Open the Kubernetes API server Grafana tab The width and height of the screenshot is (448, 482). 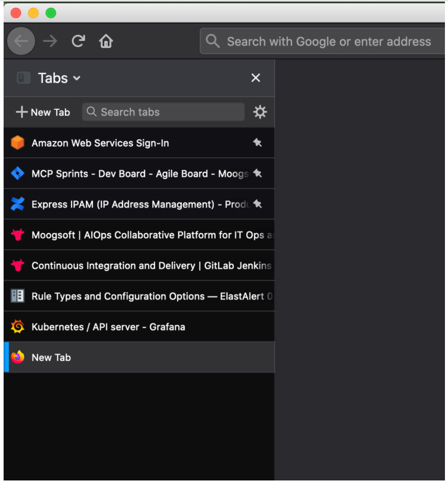139,327
